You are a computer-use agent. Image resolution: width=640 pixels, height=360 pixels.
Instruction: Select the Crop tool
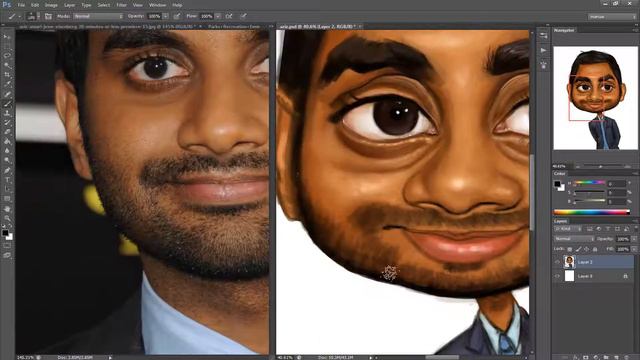tap(7, 75)
